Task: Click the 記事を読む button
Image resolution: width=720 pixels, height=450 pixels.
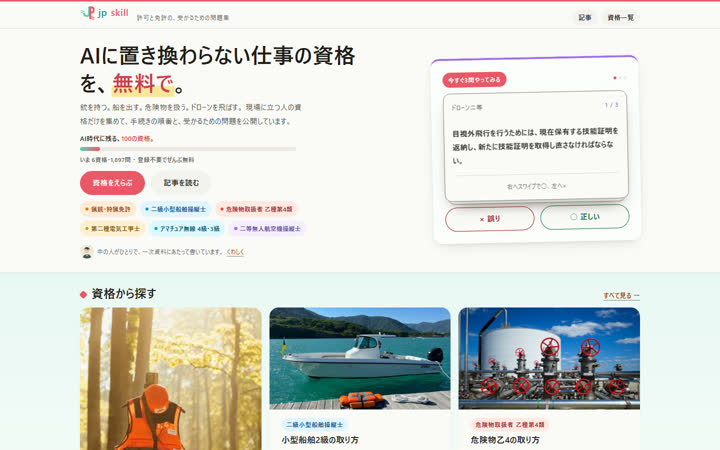Action: click(181, 183)
